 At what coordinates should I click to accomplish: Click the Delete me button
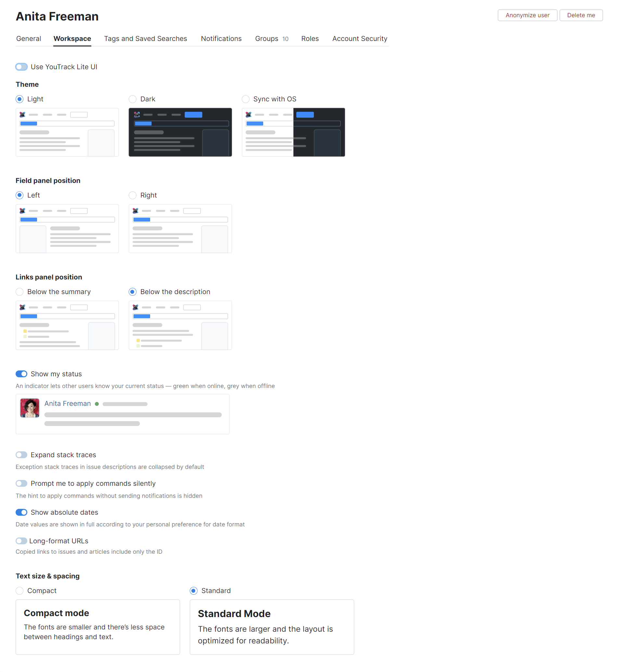click(x=581, y=15)
